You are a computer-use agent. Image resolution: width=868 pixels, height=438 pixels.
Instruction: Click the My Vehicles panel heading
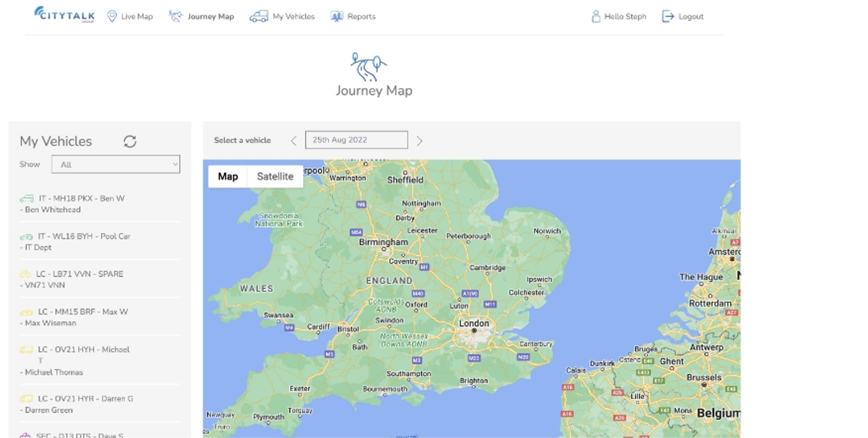56,141
